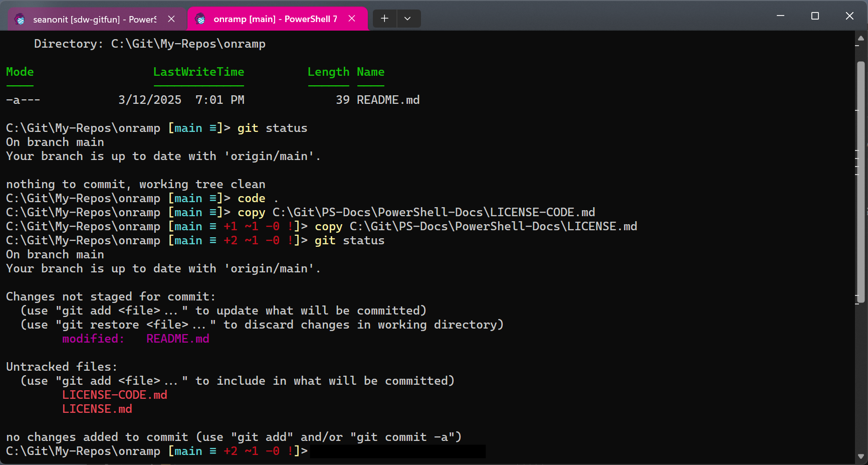Select the onramp [main] PowerShell 7 tab
Viewport: 868px width, 465px height.
(273, 19)
